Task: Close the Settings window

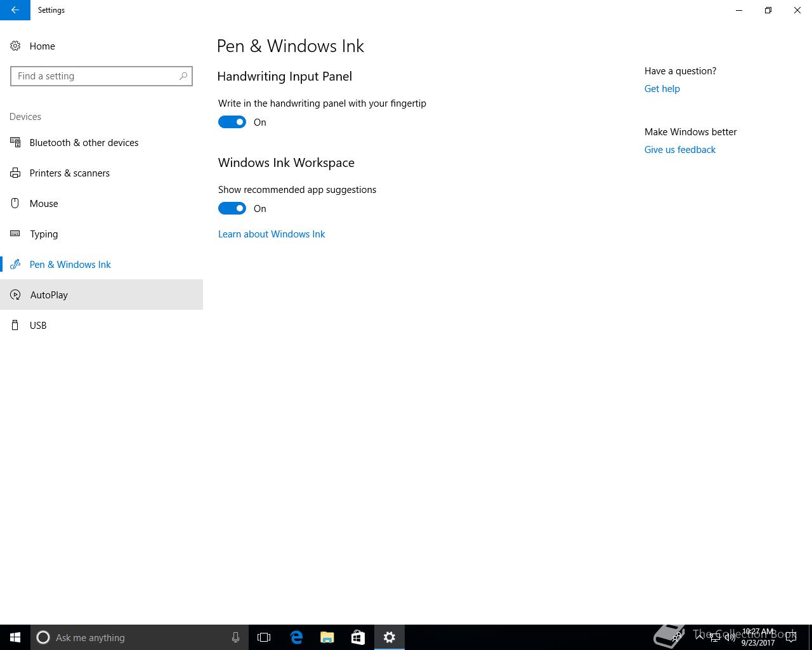Action: click(797, 10)
